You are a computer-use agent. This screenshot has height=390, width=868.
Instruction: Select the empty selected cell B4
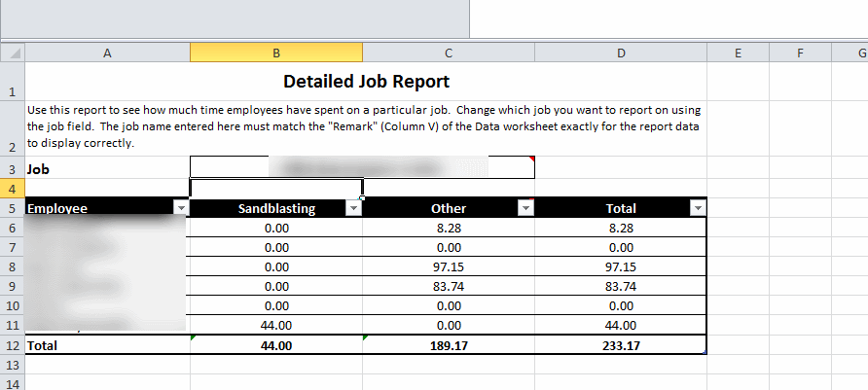pos(276,188)
